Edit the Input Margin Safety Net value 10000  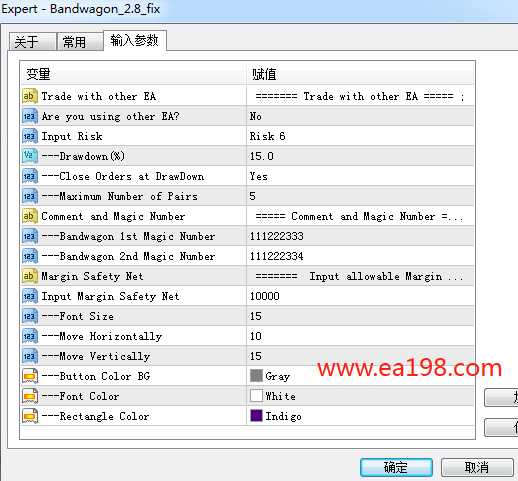pos(360,296)
